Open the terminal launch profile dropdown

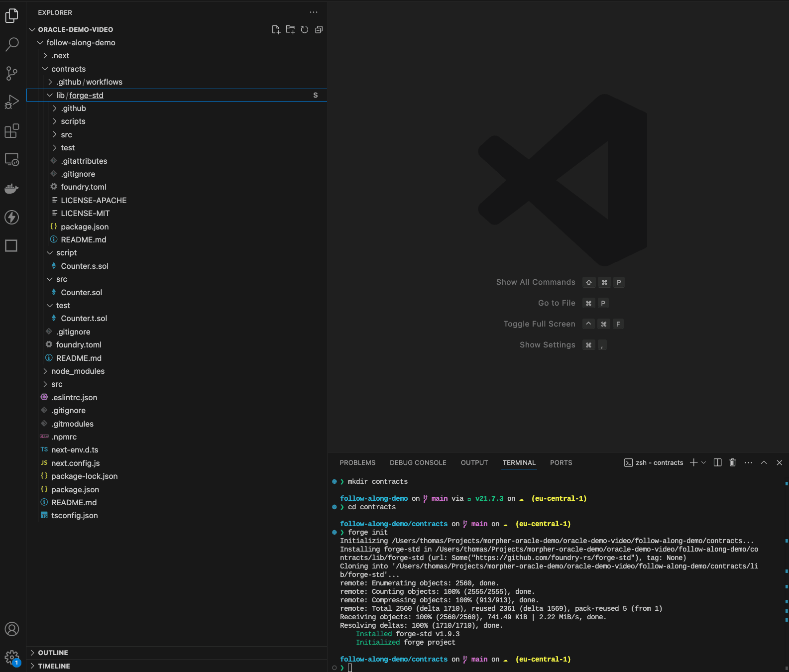tap(703, 462)
